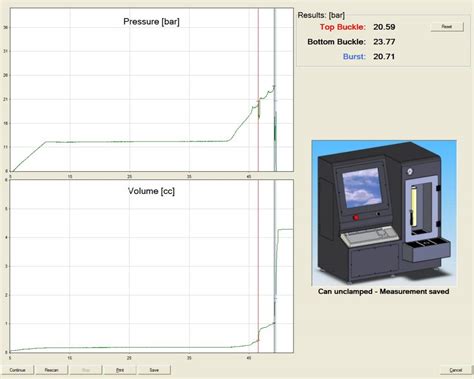Select the Burst value 20.71

384,56
